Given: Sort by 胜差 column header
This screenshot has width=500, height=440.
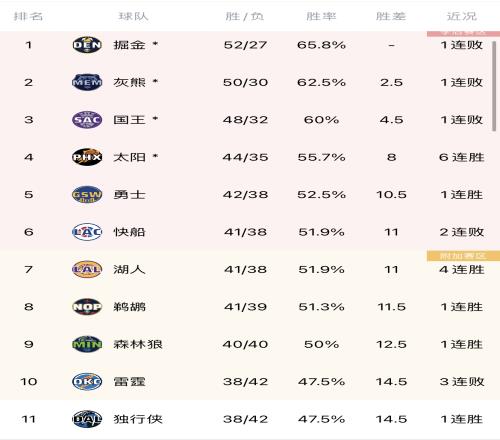Looking at the screenshot, I should point(391,16).
